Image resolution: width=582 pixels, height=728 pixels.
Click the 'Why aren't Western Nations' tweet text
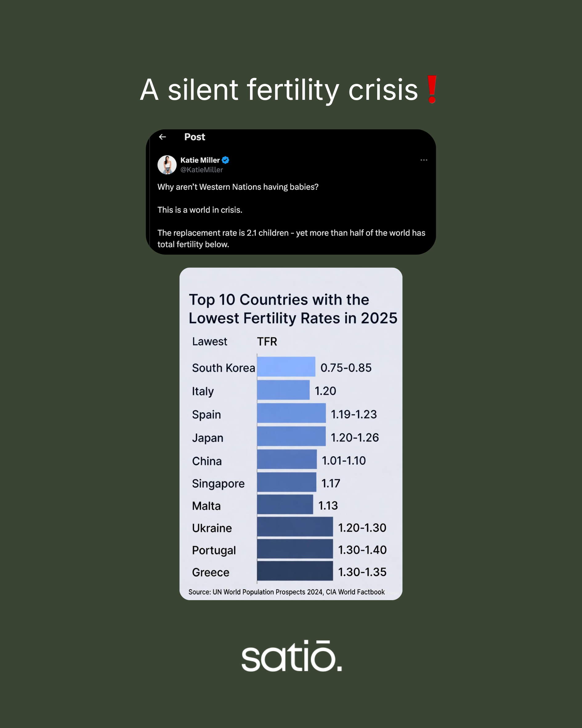(238, 187)
